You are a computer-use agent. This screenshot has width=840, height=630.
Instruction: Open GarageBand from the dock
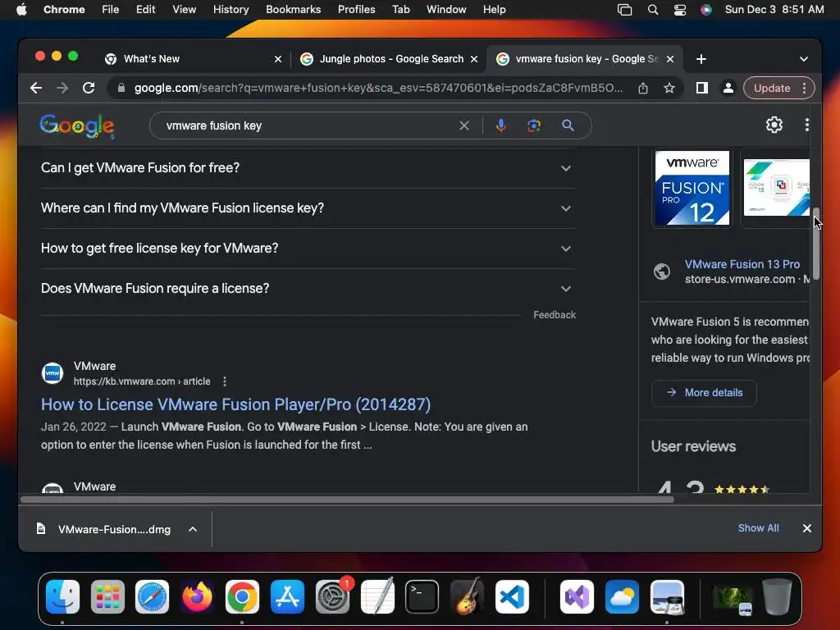click(467, 596)
